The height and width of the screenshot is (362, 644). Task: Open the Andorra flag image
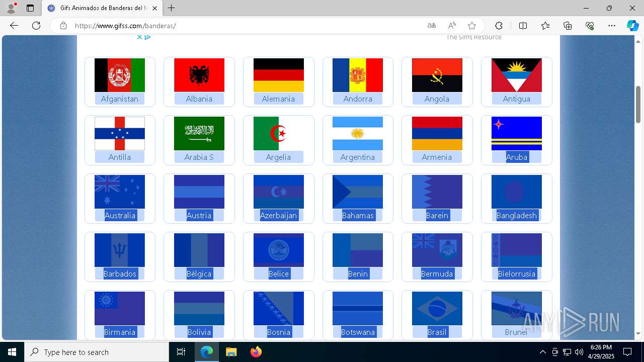(x=358, y=75)
